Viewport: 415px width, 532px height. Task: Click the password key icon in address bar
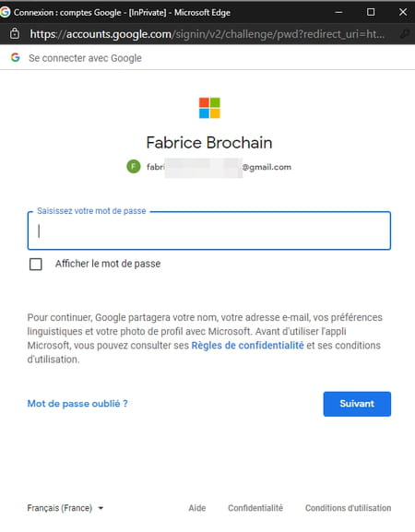pos(405,34)
